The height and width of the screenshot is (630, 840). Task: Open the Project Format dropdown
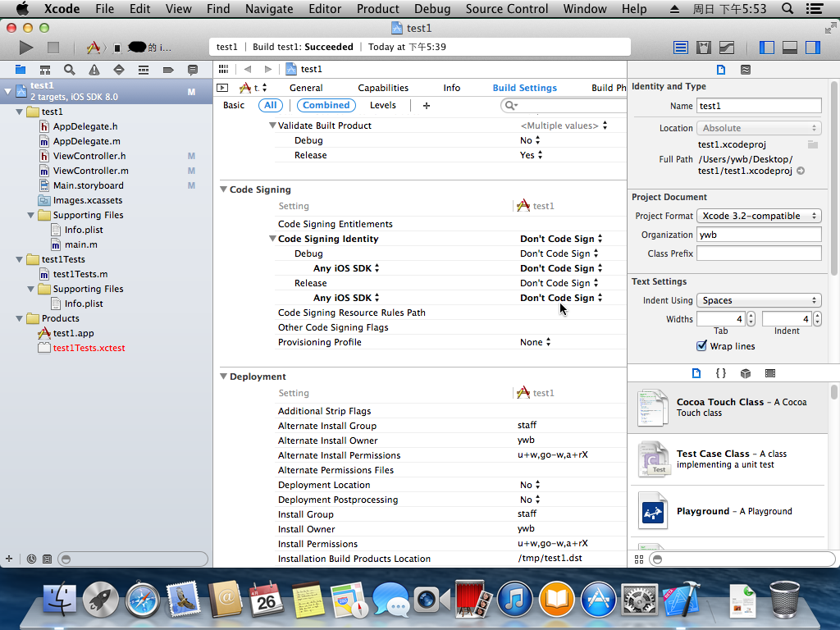pos(759,216)
